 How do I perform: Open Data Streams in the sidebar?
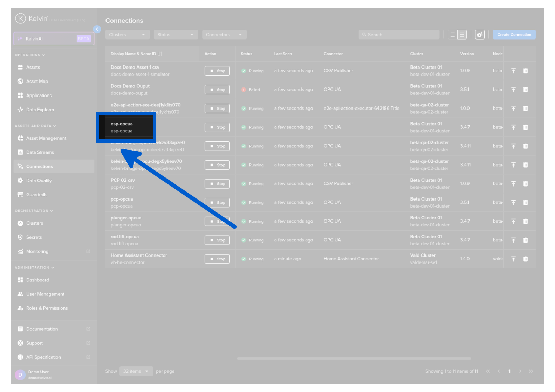point(40,152)
